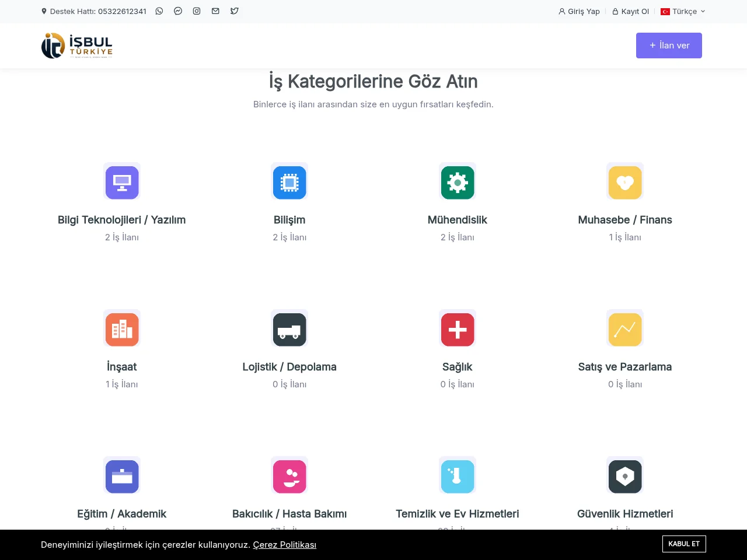Click the location pin icon by Destek Hattı
Screen dimensions: 747x560
(x=44, y=11)
